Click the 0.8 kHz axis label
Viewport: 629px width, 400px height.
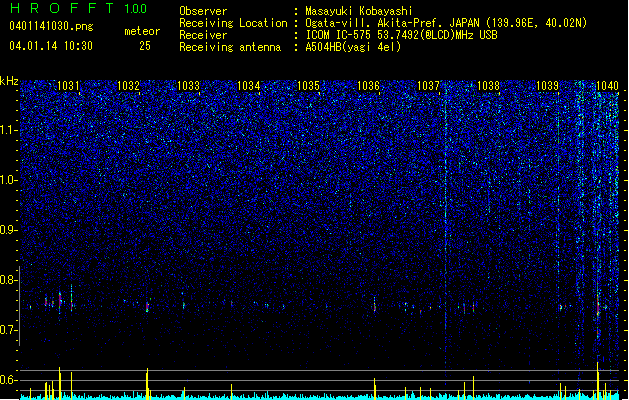pos(9,280)
